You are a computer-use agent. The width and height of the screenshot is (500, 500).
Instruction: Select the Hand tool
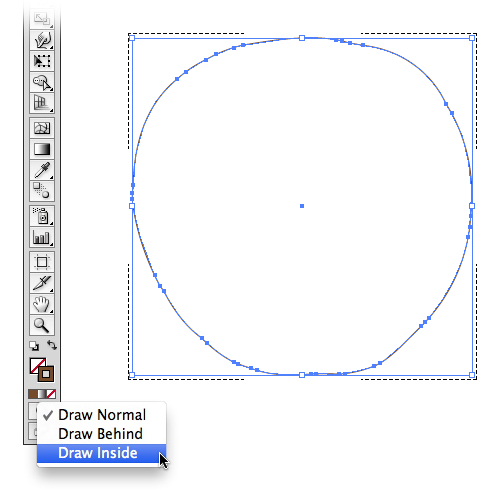click(42, 304)
